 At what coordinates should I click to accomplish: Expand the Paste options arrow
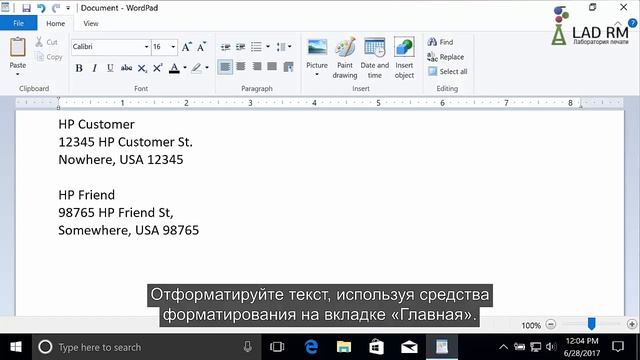point(18,74)
